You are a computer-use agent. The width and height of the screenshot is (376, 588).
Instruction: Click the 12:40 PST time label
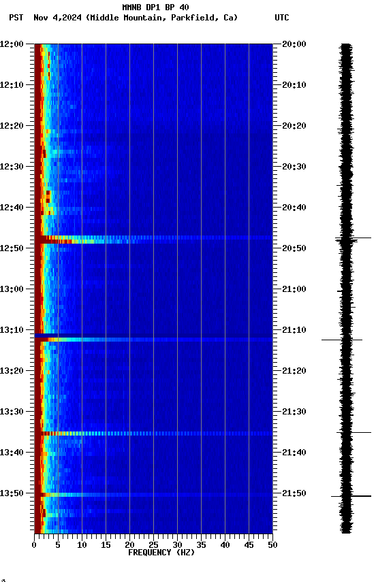point(12,208)
